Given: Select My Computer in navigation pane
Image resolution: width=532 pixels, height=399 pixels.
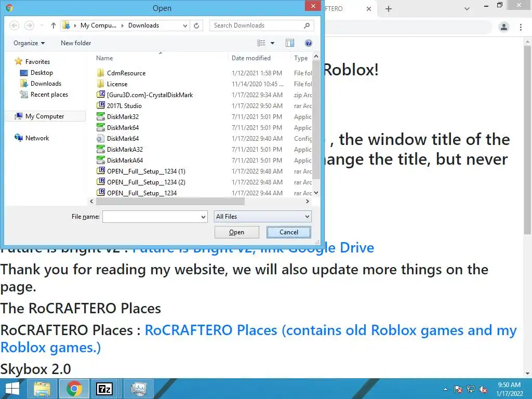Looking at the screenshot, I should 45,116.
